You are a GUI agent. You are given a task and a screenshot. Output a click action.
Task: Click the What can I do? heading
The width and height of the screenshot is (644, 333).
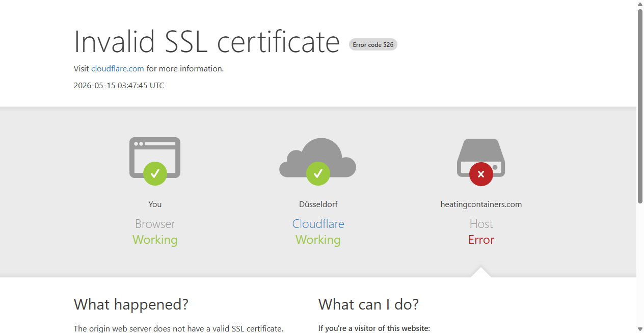(x=368, y=304)
